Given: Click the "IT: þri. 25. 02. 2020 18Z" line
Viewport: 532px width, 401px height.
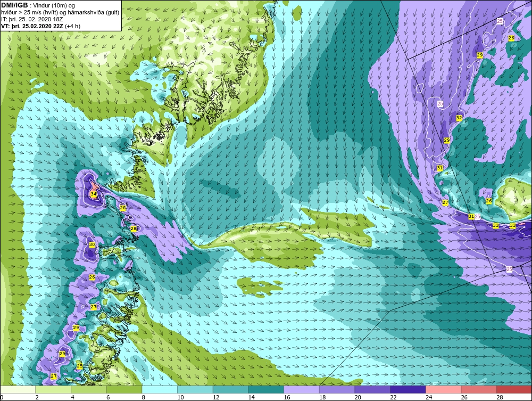Looking at the screenshot, I should (32, 19).
